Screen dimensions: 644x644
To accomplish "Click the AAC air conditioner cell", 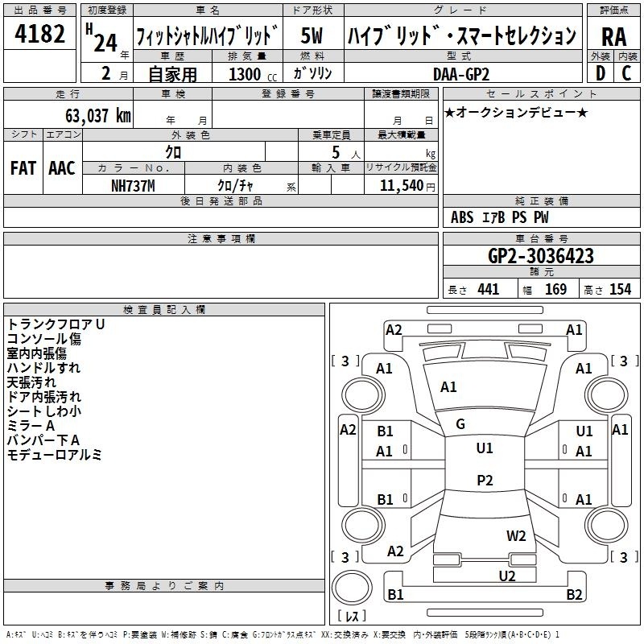I will pos(62,168).
